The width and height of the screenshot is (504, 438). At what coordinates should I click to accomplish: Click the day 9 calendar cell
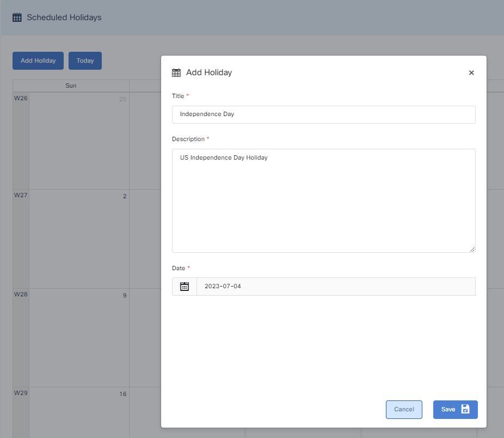124,295
